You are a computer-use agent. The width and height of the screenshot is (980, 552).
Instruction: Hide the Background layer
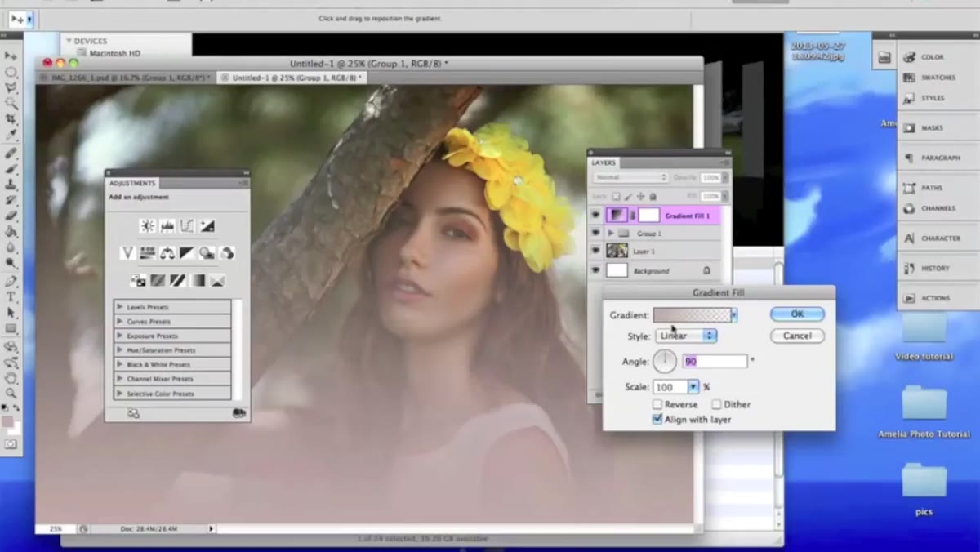point(595,270)
